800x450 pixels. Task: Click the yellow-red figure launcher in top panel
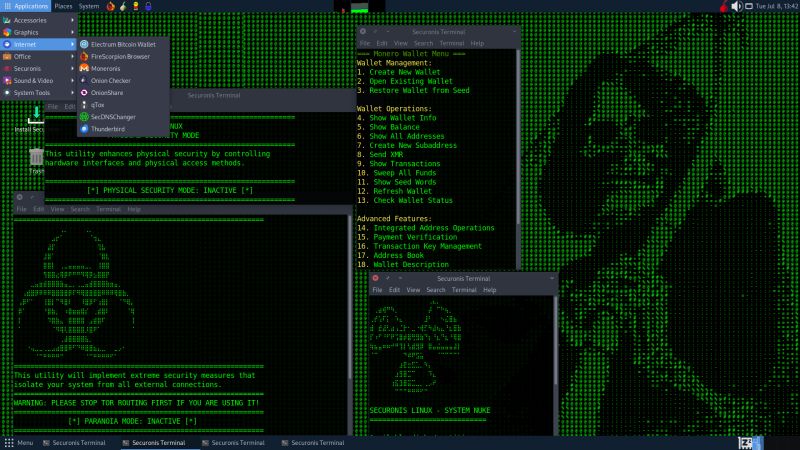point(136,6)
